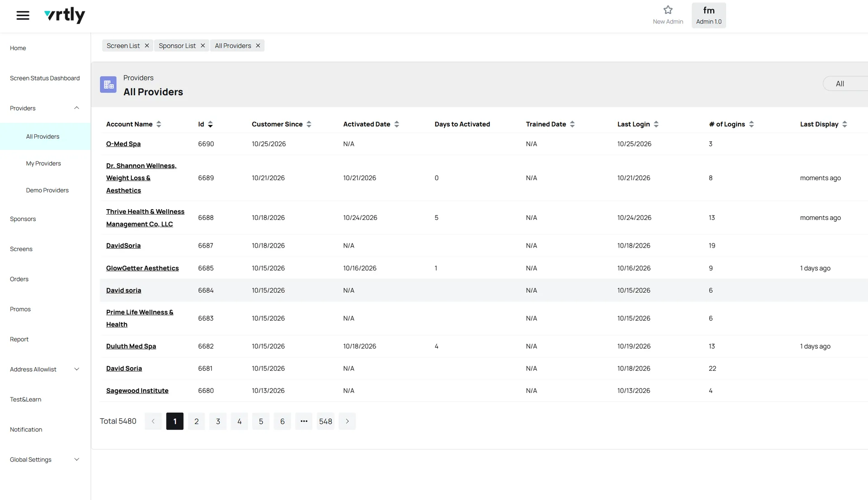The width and height of the screenshot is (868, 500).
Task: Go to next page arrow
Action: tap(347, 421)
